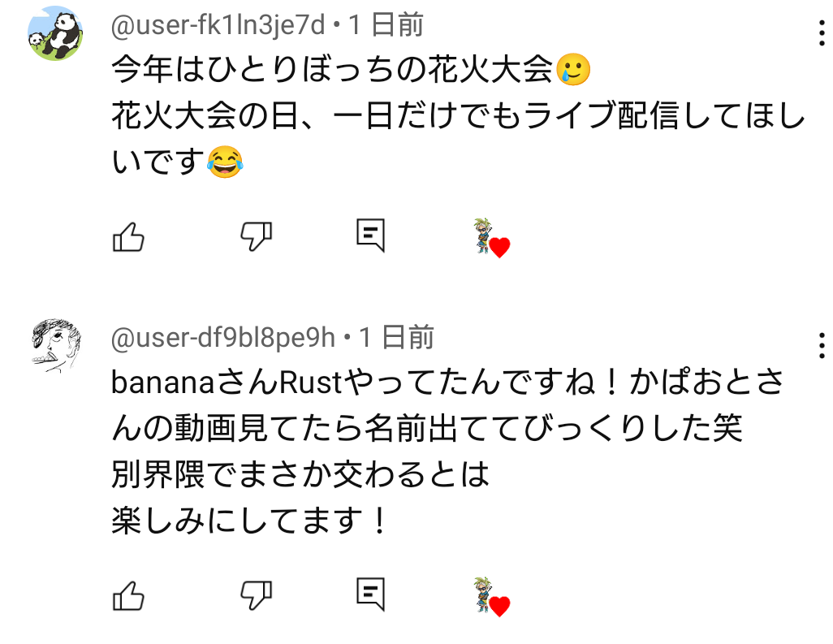Open the panda profile avatar
The height and width of the screenshot is (644, 833).
click(x=55, y=33)
